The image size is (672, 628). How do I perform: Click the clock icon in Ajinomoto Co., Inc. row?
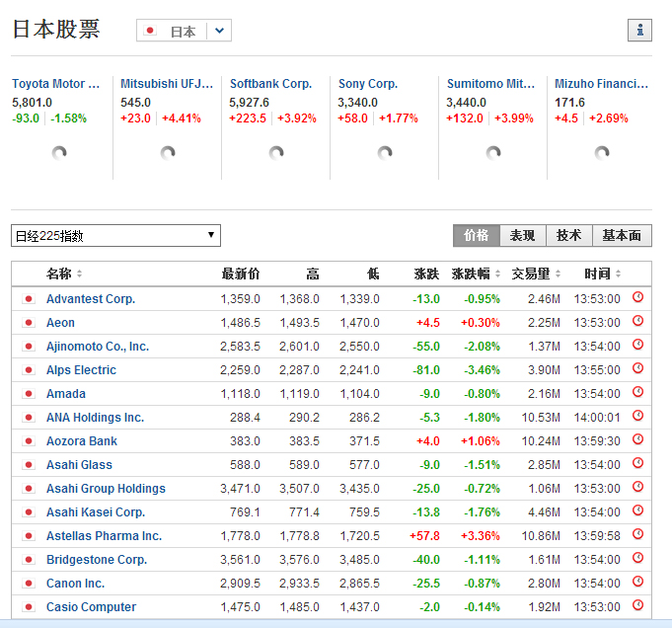point(638,344)
